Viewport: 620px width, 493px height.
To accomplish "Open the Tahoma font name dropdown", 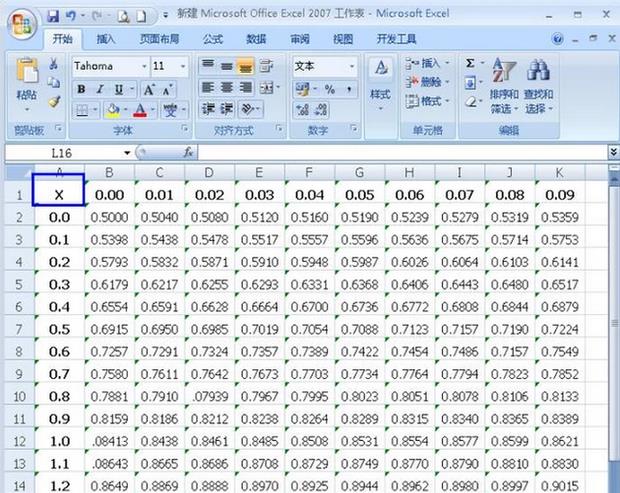I will pos(144,66).
